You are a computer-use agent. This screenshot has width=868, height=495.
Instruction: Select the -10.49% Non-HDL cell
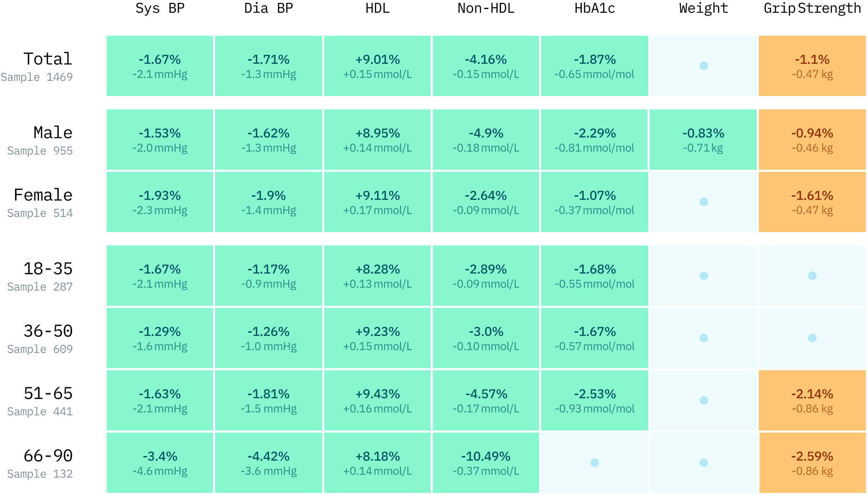[x=486, y=463]
